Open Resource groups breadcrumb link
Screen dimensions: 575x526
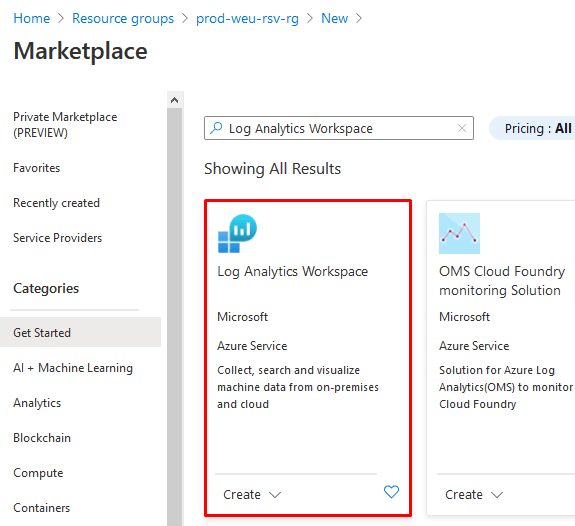coord(123,18)
